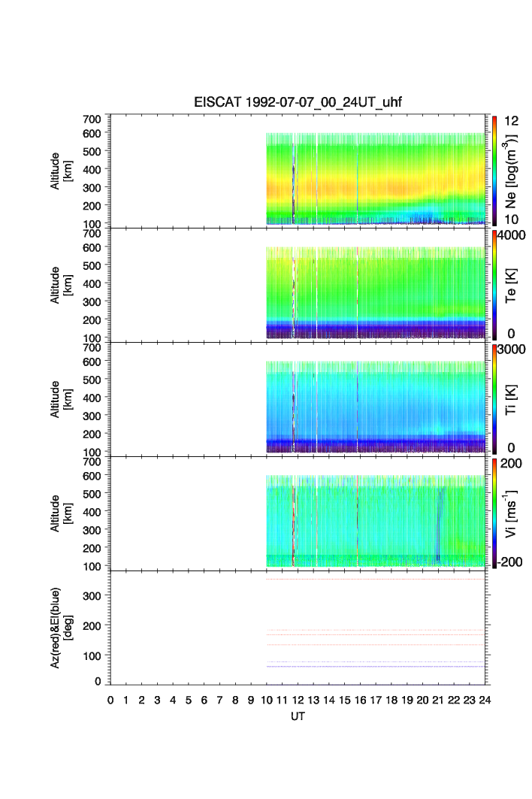Click the Az(red)&El(blue) axis label
The width and height of the screenshot is (532, 799).
(x=61, y=628)
